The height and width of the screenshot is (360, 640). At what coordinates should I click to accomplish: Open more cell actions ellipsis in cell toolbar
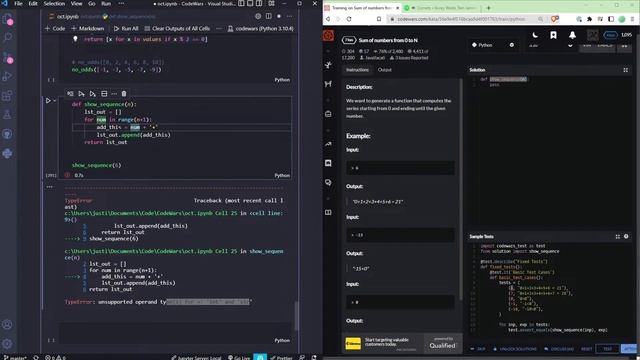point(114,94)
